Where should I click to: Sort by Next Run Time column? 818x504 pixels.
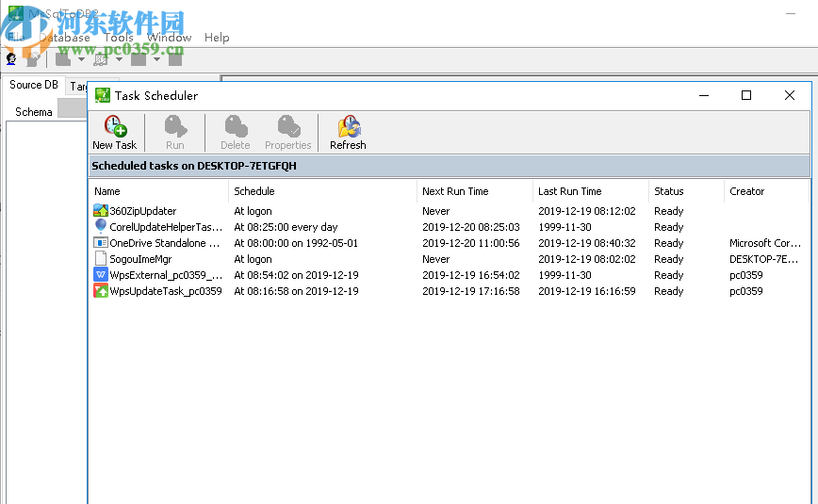click(x=475, y=191)
